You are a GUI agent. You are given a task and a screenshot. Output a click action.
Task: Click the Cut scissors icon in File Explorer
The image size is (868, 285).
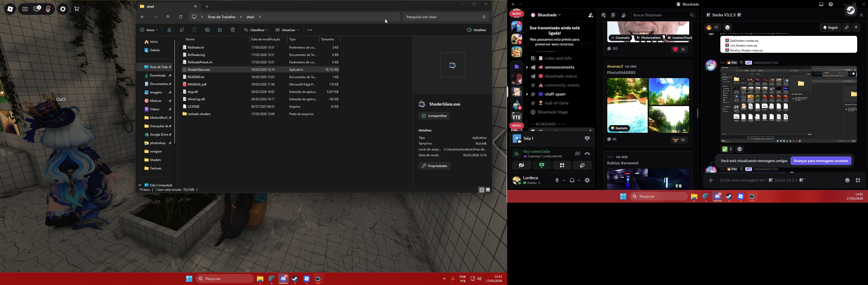[x=169, y=30]
